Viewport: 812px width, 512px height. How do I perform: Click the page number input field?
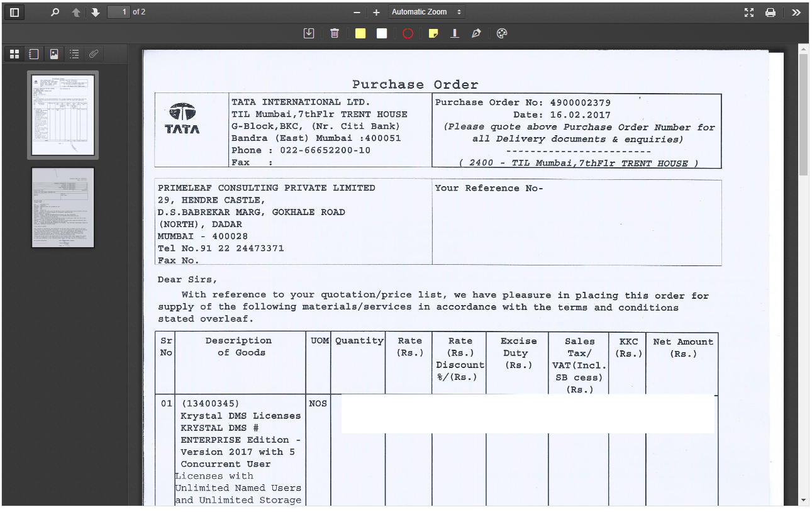click(x=119, y=12)
